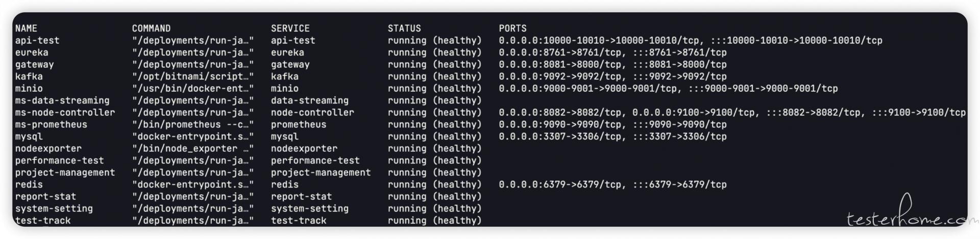The height and width of the screenshot is (239, 980).
Task: Click gateway port mapping 8081->8000
Action: (x=612, y=65)
